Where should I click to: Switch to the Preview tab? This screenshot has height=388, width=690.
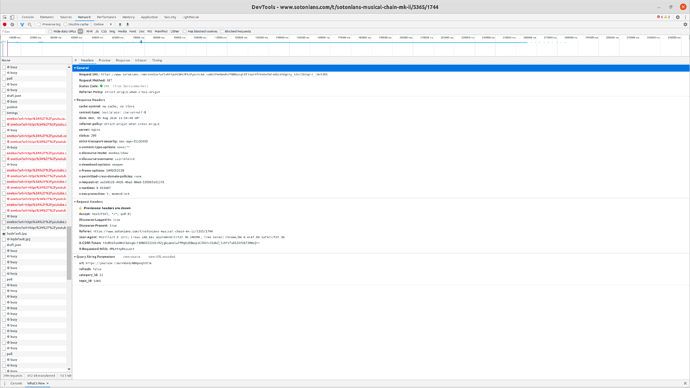point(104,60)
